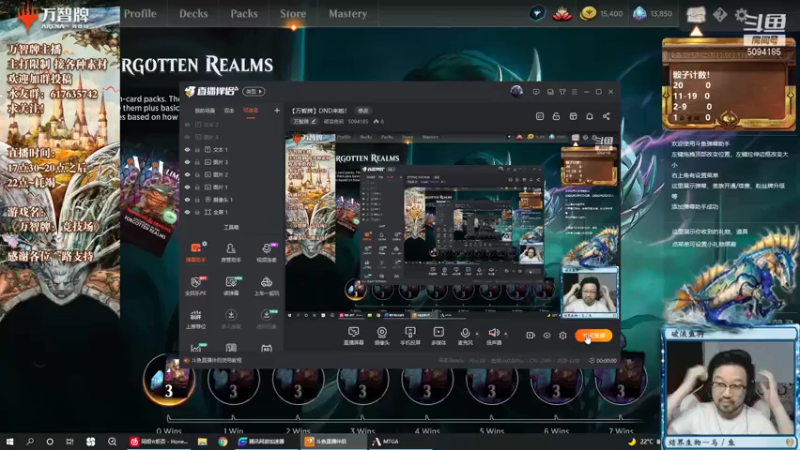Toggle visibility of 图片 3 layer

187,162
